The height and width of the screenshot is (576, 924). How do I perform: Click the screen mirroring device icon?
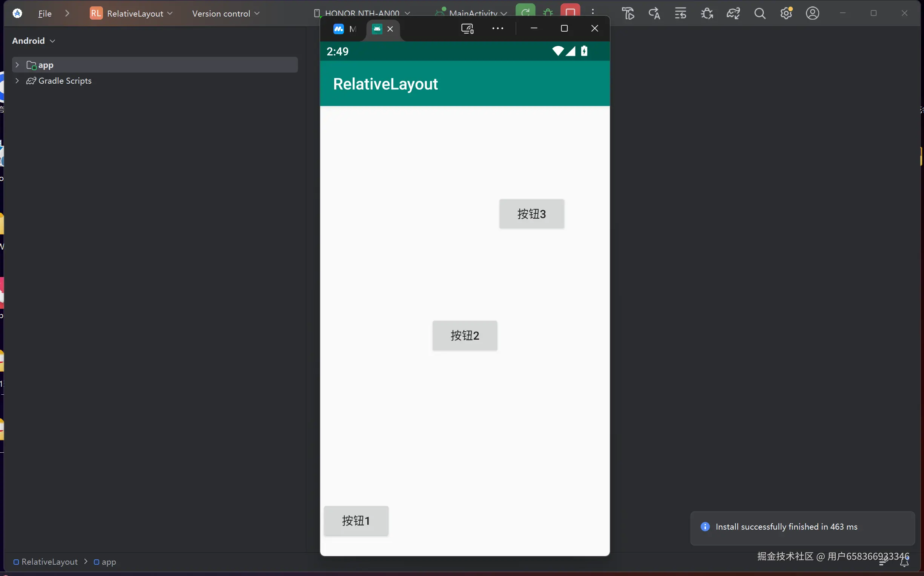467,29
